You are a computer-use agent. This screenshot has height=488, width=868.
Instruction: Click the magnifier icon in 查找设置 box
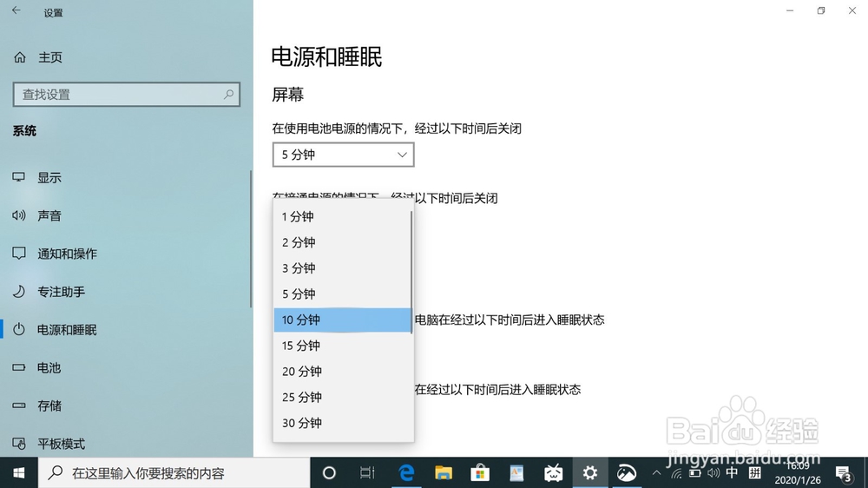228,94
